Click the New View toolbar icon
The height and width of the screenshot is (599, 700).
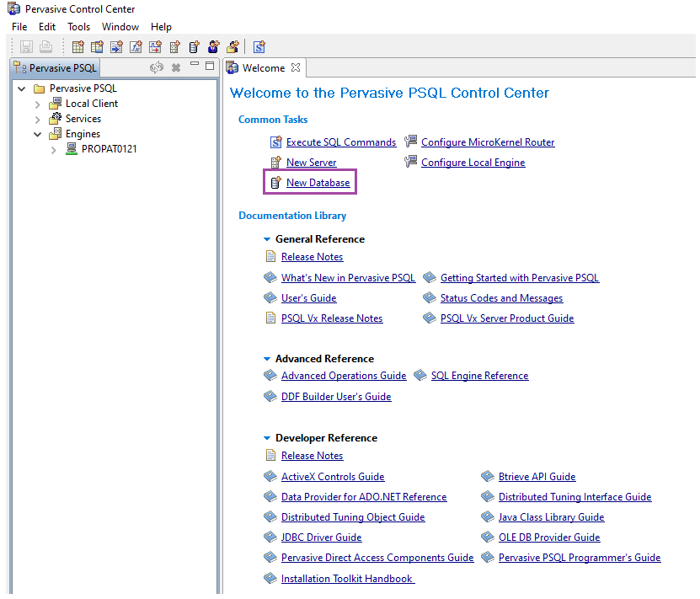coord(98,47)
